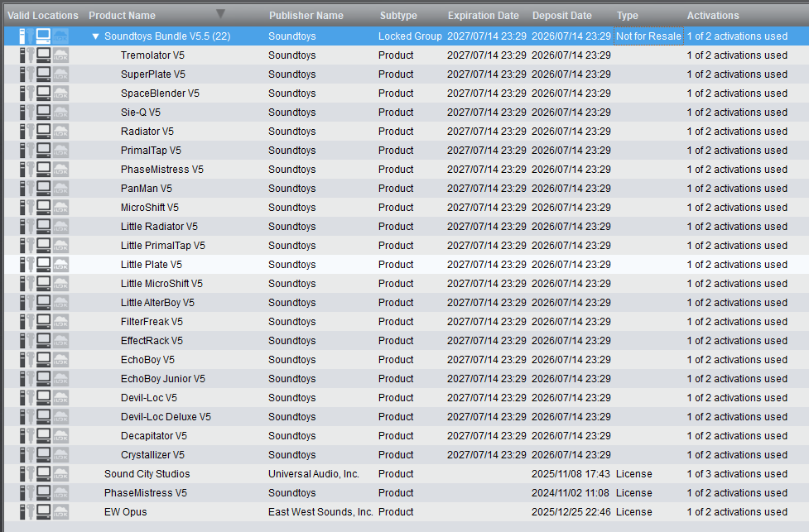The width and height of the screenshot is (809, 532).
Task: Select the PrimalTap V5 license
Action: coord(407,151)
